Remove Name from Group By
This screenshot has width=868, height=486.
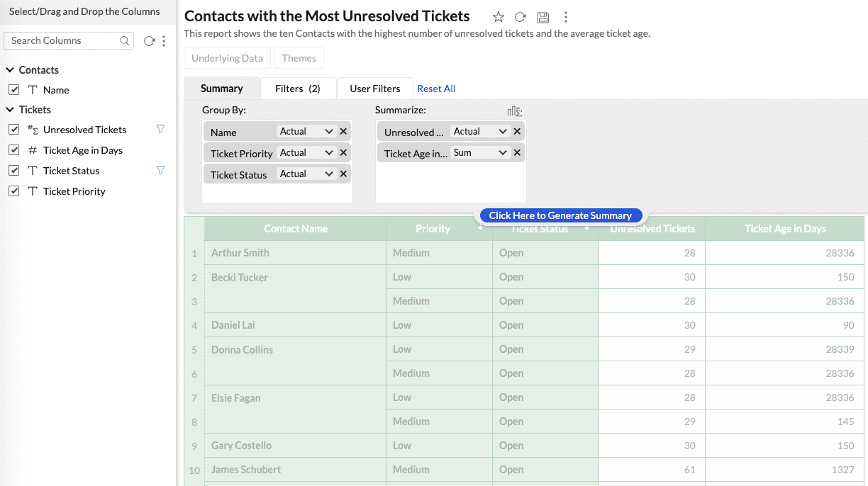coord(343,132)
